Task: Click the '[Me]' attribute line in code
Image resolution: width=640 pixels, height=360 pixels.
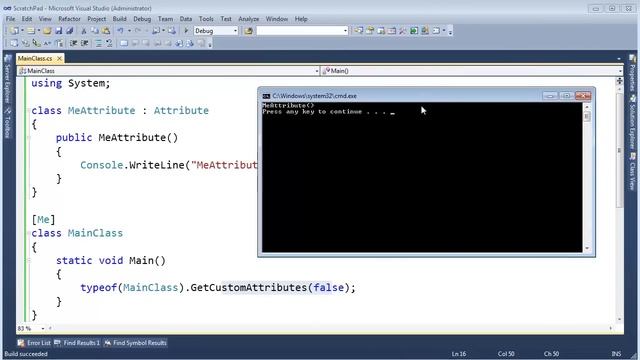Action: [x=43, y=220]
